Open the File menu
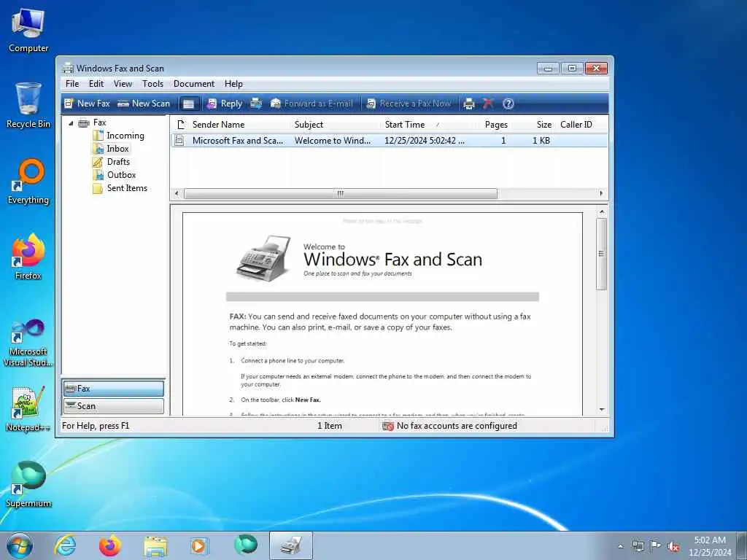747x560 pixels. [72, 84]
